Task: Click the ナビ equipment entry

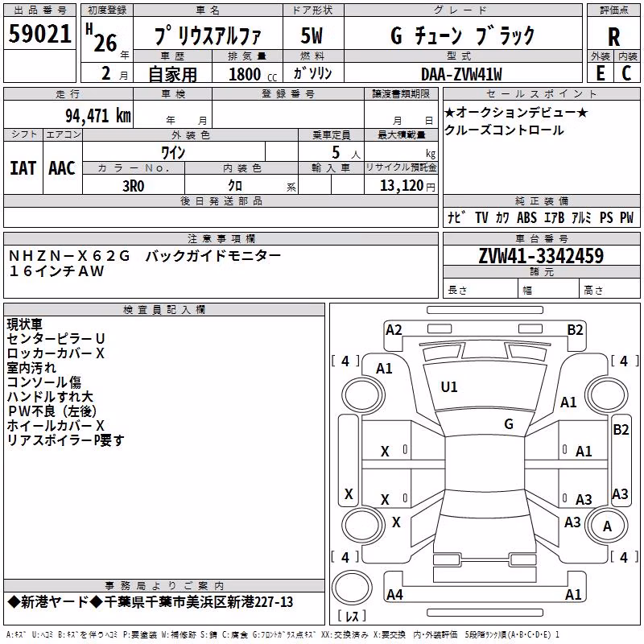Action: pyautogui.click(x=456, y=217)
